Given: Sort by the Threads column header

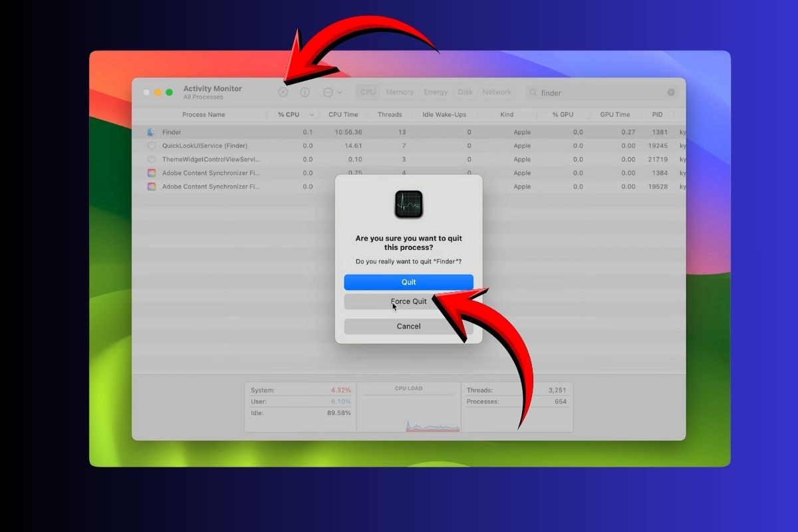Looking at the screenshot, I should coord(390,114).
